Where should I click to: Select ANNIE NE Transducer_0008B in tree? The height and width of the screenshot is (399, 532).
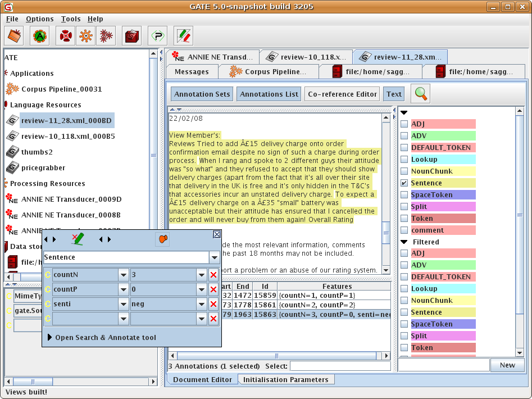pyautogui.click(x=71, y=215)
